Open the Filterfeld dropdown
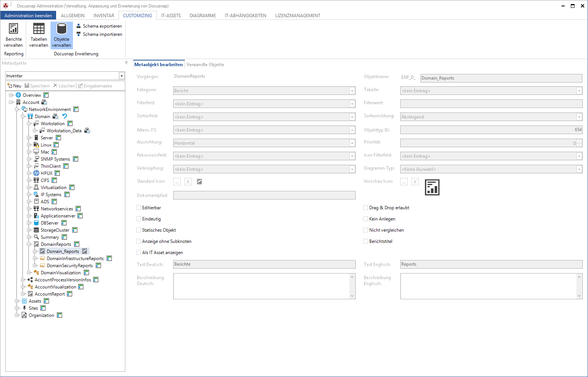This screenshot has height=377, width=588. coord(352,104)
